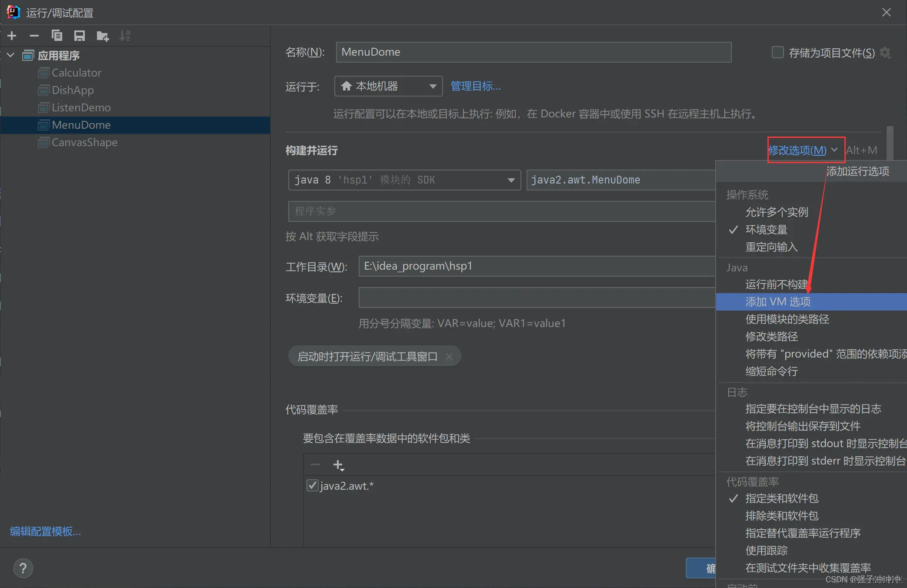Image resolution: width=907 pixels, height=588 pixels.
Task: Open the 管理目标... link
Action: point(475,86)
